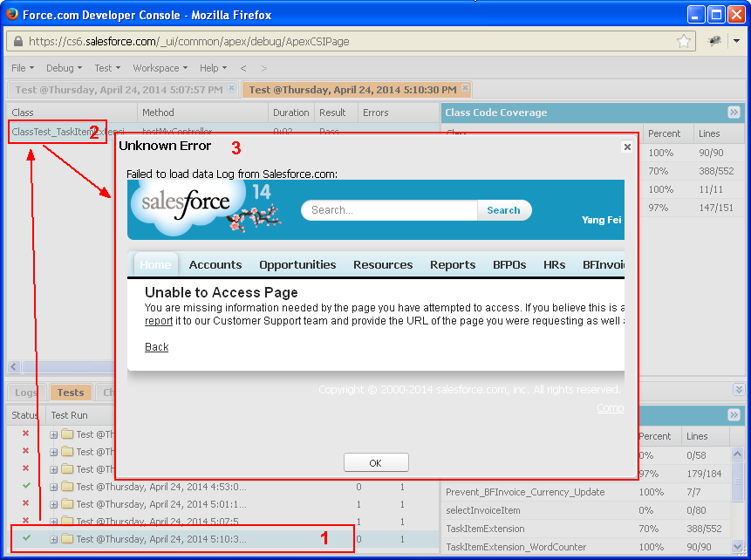This screenshot has height=560, width=751.
Task: Open the BFPOs tab
Action: point(509,264)
